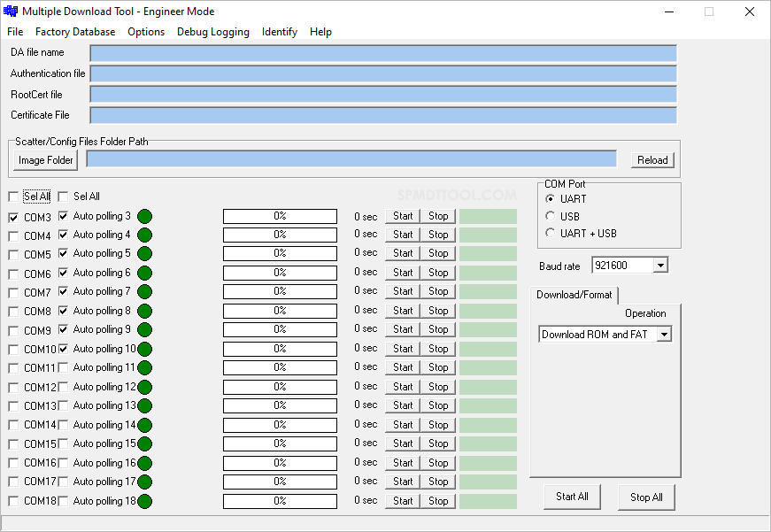Click the green status indicator for COM3
The height and width of the screenshot is (532, 771).
(x=144, y=216)
